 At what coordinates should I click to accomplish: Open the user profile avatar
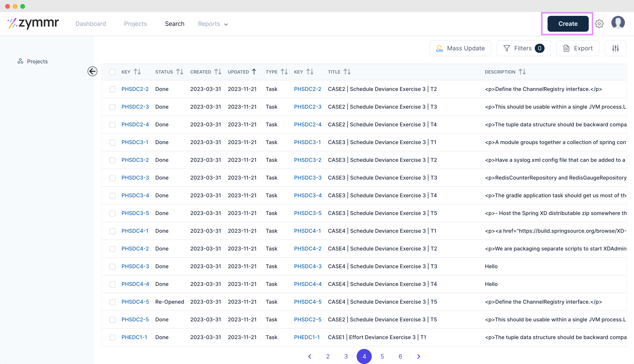click(618, 23)
